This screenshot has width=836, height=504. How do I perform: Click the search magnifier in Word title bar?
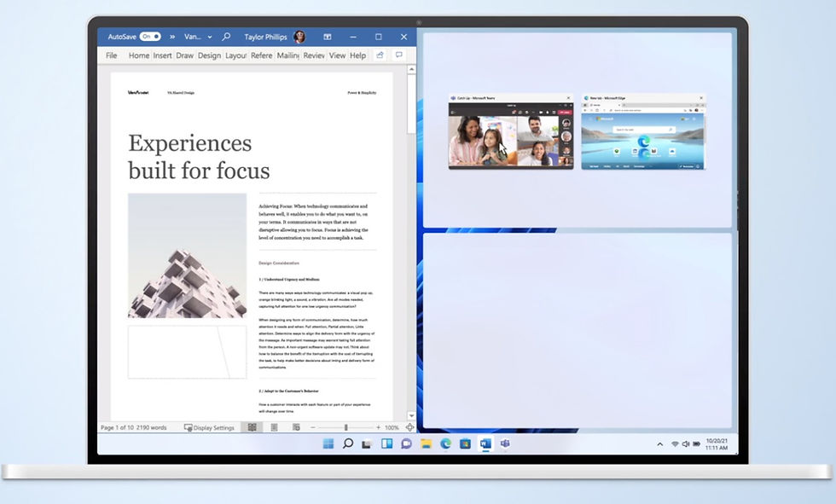(x=226, y=37)
